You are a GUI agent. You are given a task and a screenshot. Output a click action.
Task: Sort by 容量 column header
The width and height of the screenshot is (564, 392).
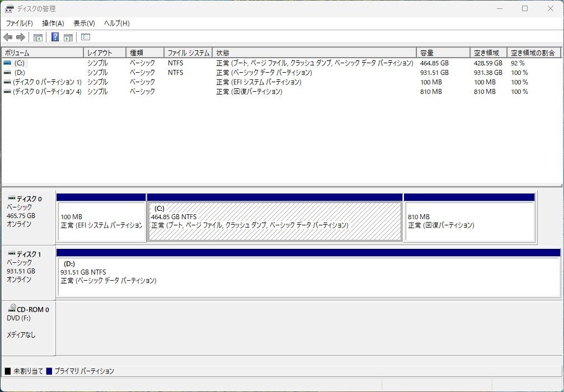click(x=443, y=53)
